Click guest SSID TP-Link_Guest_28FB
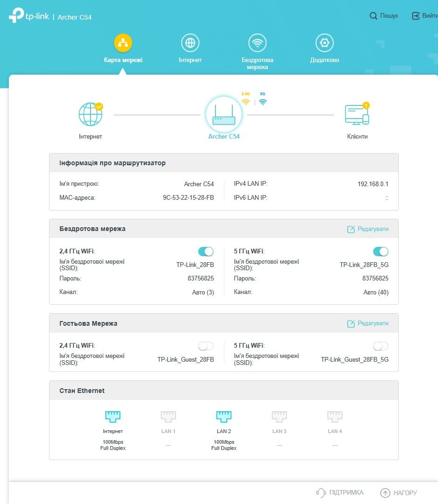Viewport: 438px width, 504px height. (x=186, y=360)
